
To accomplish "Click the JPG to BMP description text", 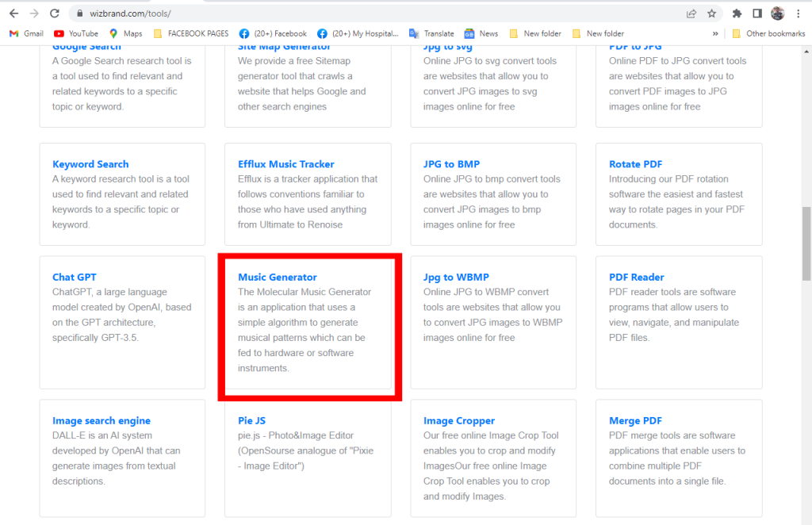I will click(492, 202).
